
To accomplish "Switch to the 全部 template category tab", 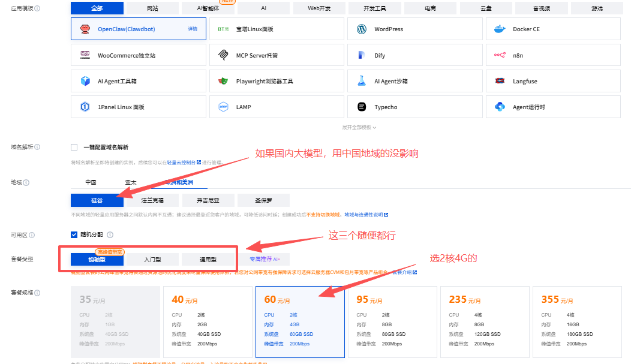I will (x=97, y=8).
